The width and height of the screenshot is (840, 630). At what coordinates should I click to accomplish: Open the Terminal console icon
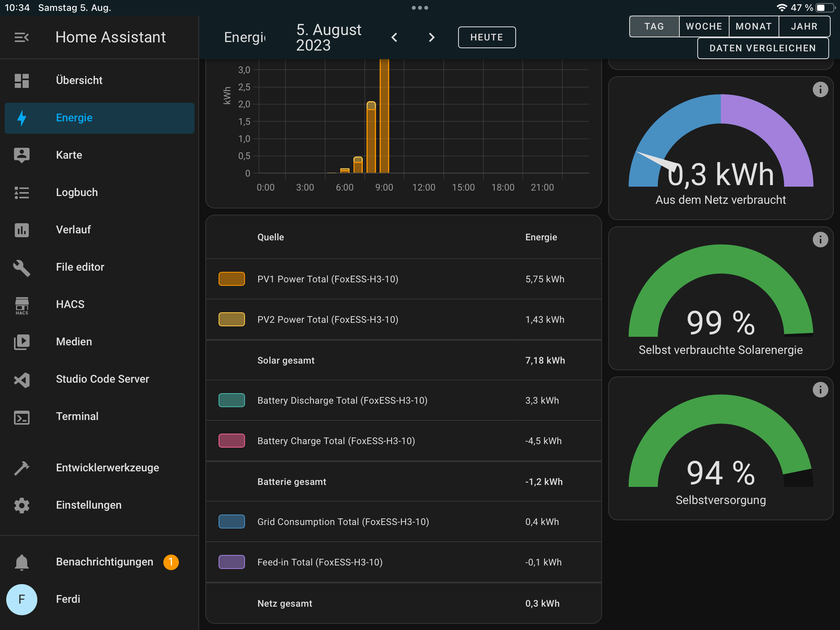pyautogui.click(x=22, y=417)
